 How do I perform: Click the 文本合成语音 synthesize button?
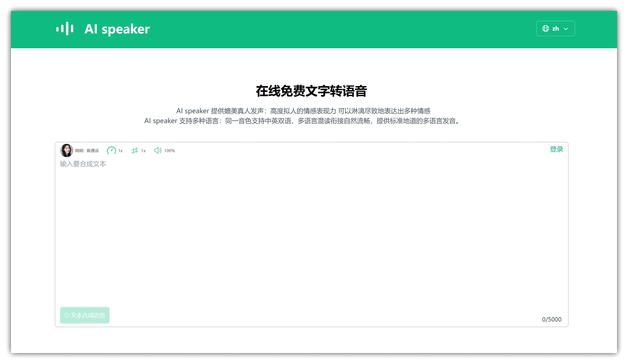coord(85,315)
